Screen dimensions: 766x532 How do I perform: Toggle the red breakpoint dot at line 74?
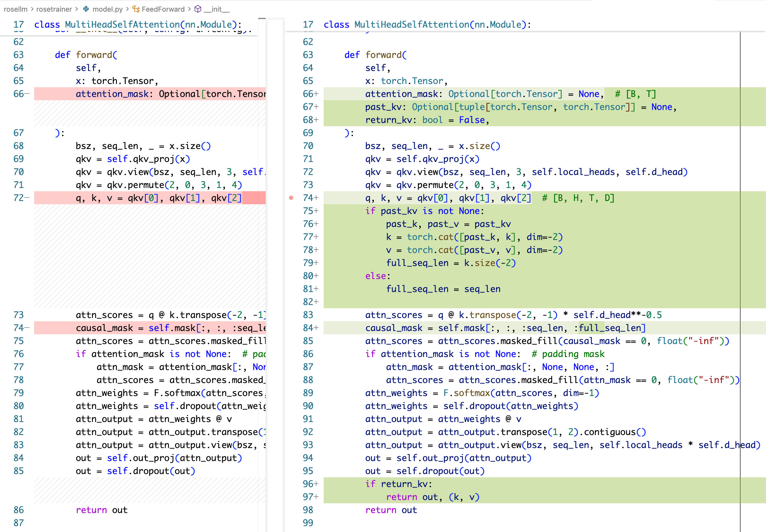coord(291,198)
